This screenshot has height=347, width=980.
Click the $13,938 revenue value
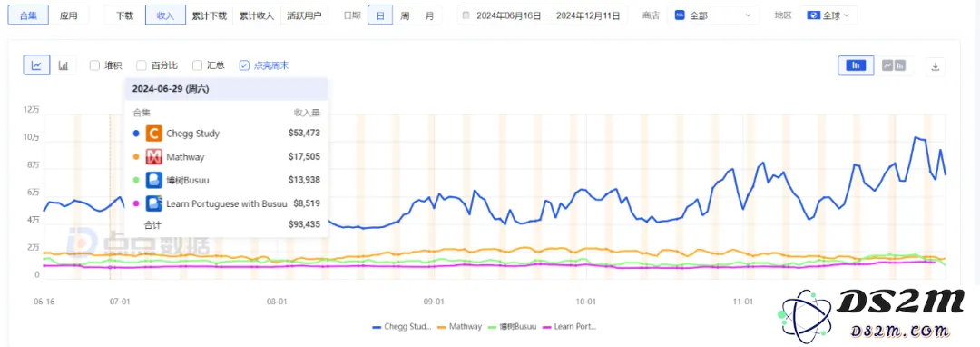click(304, 180)
